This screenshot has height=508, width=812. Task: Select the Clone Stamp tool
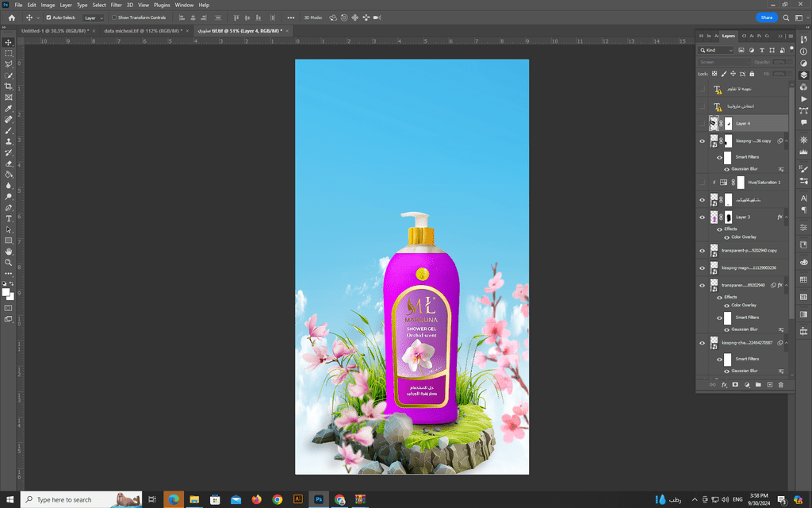tap(8, 141)
